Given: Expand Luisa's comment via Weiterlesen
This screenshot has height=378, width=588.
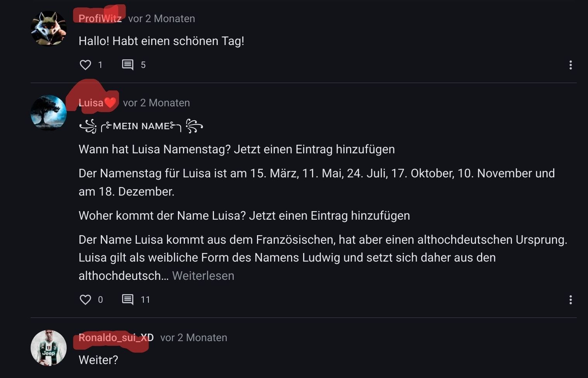Looking at the screenshot, I should point(203,276).
